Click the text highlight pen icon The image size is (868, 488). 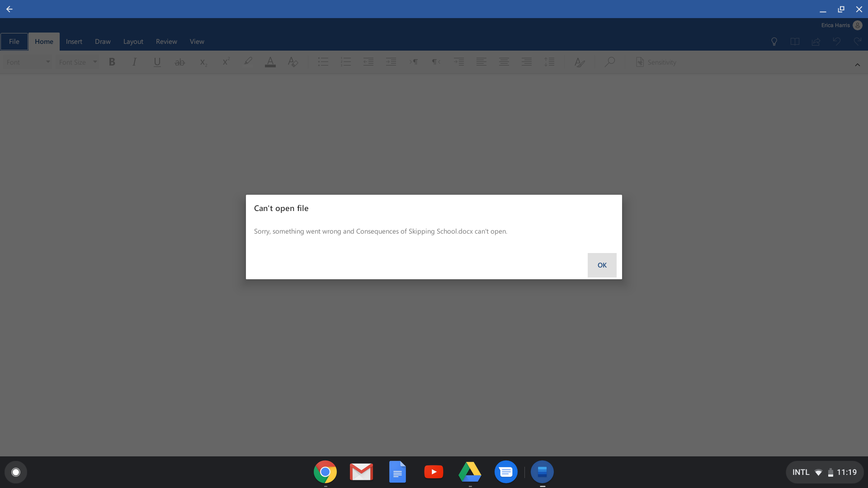pos(248,61)
